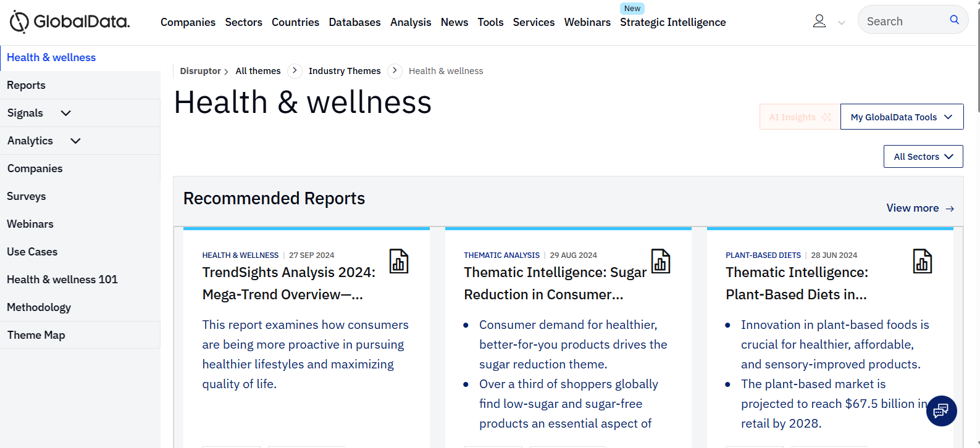Image resolution: width=980 pixels, height=448 pixels.
Task: Select Strategic Intelligence in navigation
Action: pos(672,22)
